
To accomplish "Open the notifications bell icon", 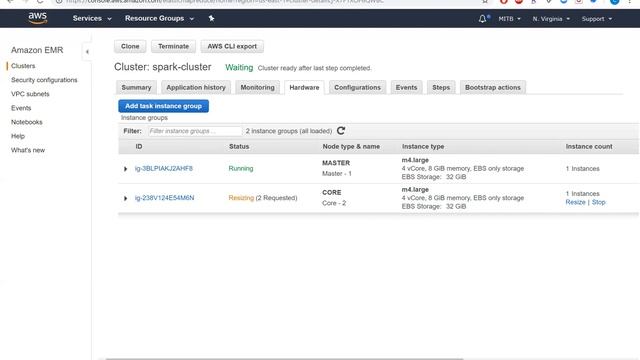I will (484, 19).
